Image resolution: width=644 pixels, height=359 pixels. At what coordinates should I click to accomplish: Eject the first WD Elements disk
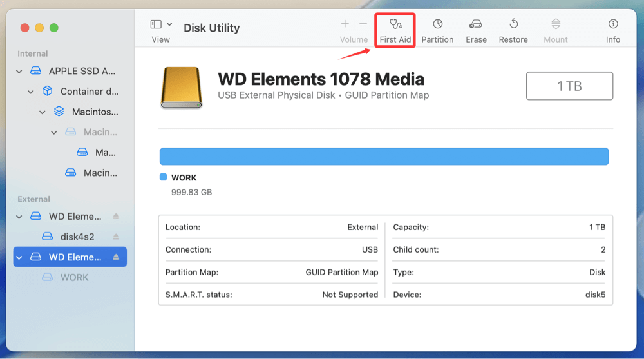[x=116, y=217]
